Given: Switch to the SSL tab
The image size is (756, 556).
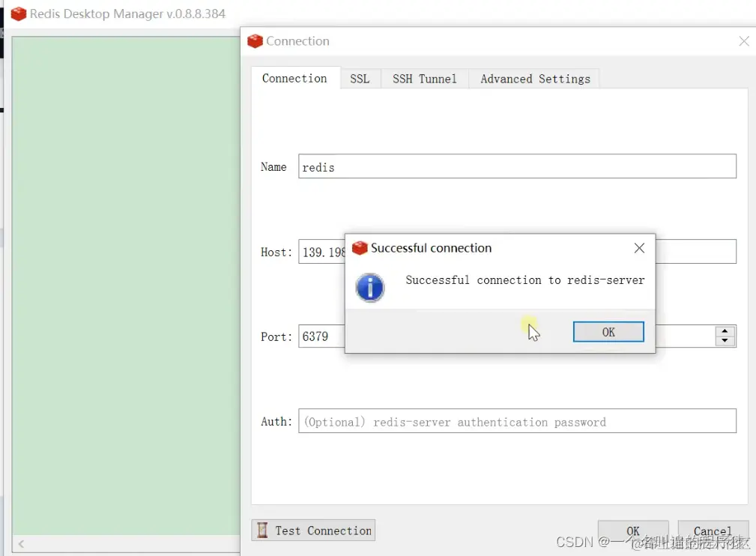Looking at the screenshot, I should pos(360,79).
